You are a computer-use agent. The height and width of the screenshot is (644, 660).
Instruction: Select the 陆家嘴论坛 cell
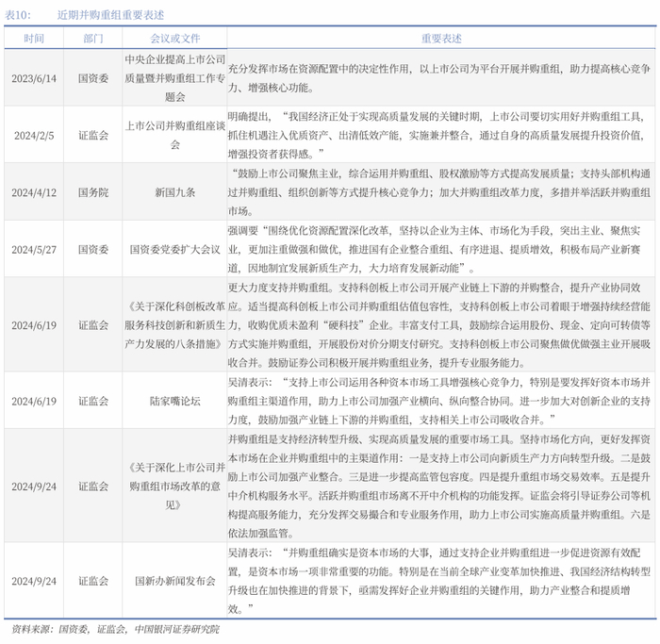[174, 401]
